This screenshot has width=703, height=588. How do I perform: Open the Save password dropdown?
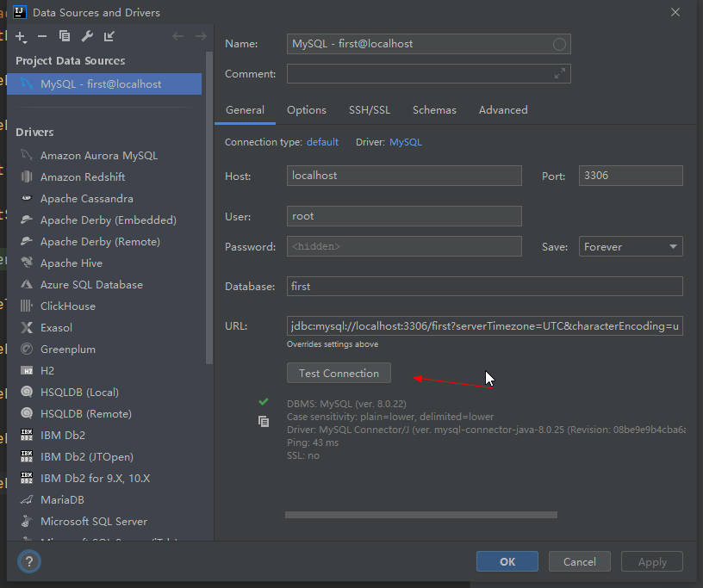pyautogui.click(x=631, y=246)
